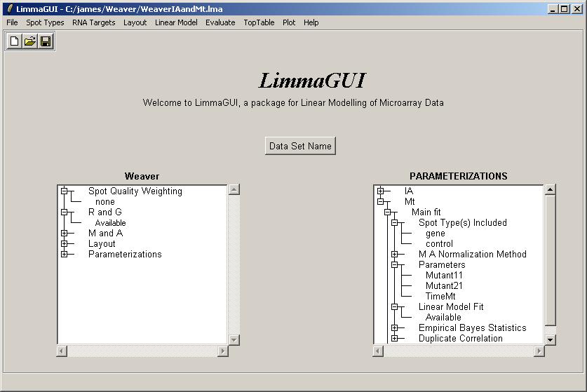Viewport: 587px width, 392px height.
Task: Click the Duplicate Correlation tree item
Action: [460, 338]
